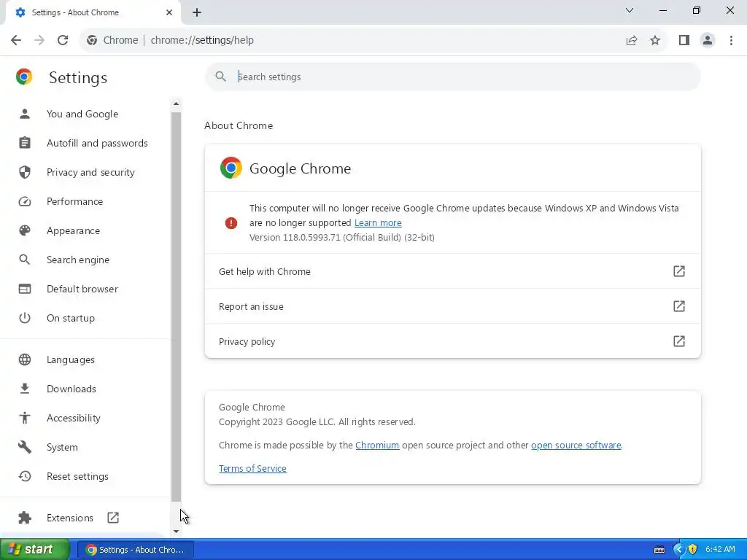The width and height of the screenshot is (747, 560).
Task: Click the Chrome site info icon in address bar
Action: [x=92, y=41]
